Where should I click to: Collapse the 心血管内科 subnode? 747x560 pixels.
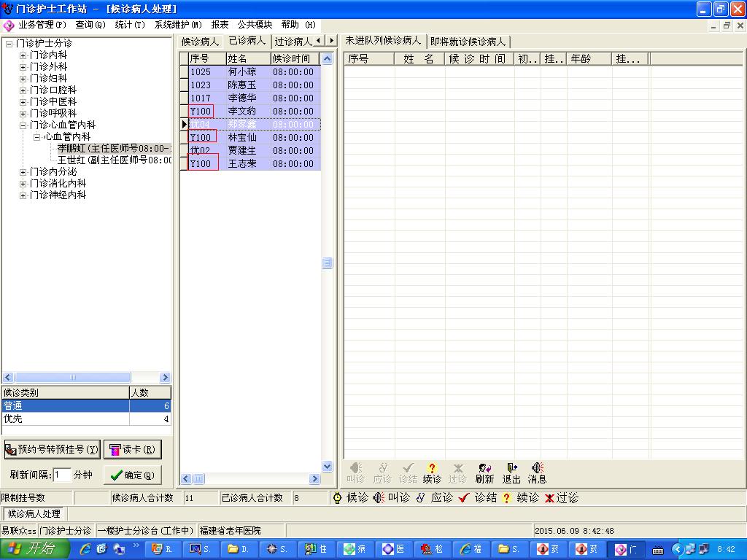[36, 137]
